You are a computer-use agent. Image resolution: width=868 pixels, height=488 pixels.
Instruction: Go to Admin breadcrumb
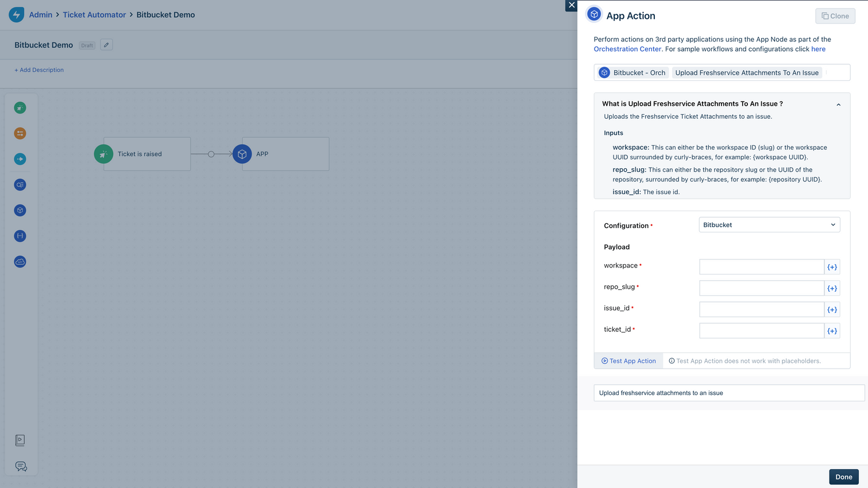(41, 15)
